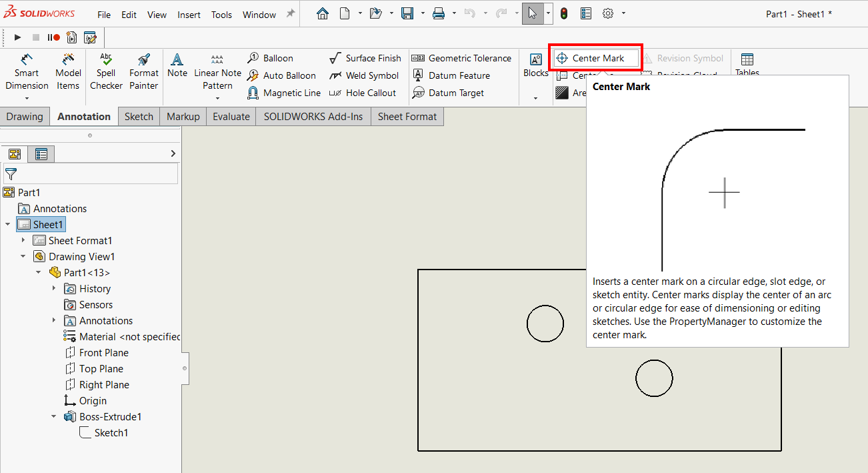The width and height of the screenshot is (868, 473).
Task: Insert a Datum Feature symbol
Action: [x=451, y=75]
